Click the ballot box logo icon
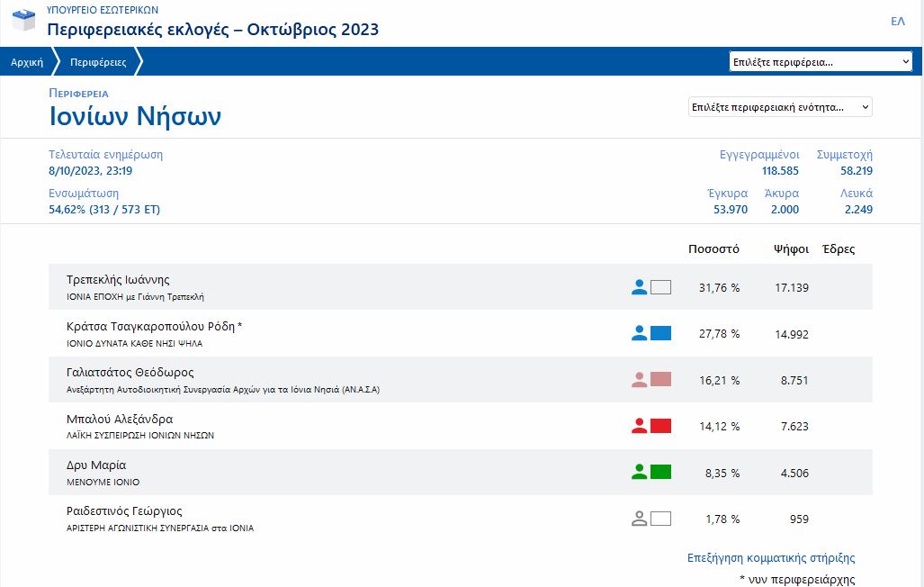 (x=24, y=20)
